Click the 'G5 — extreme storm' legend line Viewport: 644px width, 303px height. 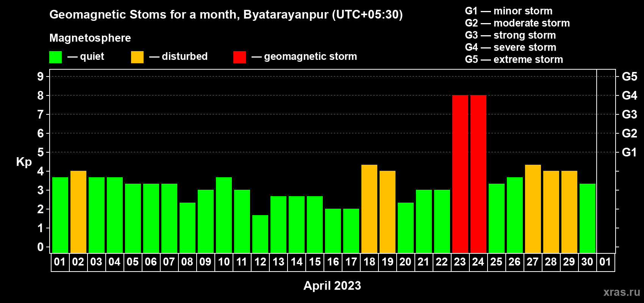pos(514,59)
